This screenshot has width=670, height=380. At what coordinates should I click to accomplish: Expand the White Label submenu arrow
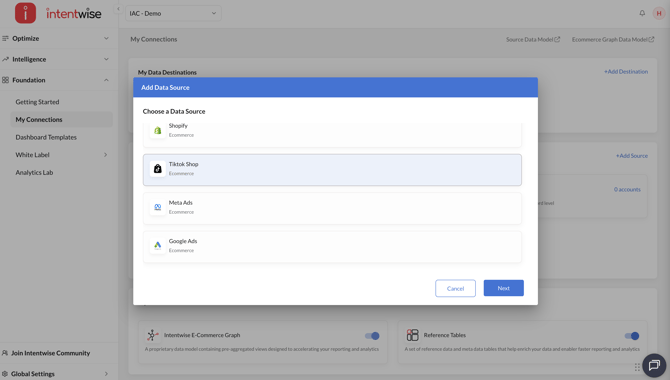point(106,155)
